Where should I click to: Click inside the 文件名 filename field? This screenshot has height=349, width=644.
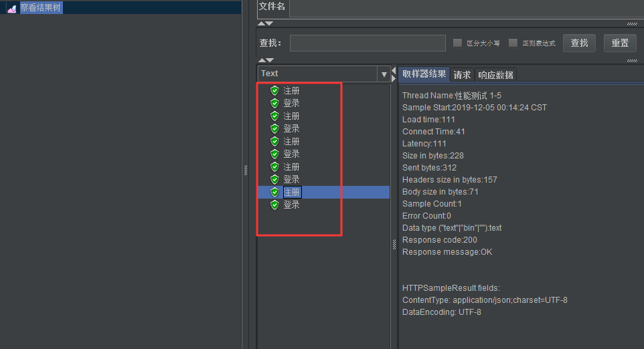[x=467, y=8]
